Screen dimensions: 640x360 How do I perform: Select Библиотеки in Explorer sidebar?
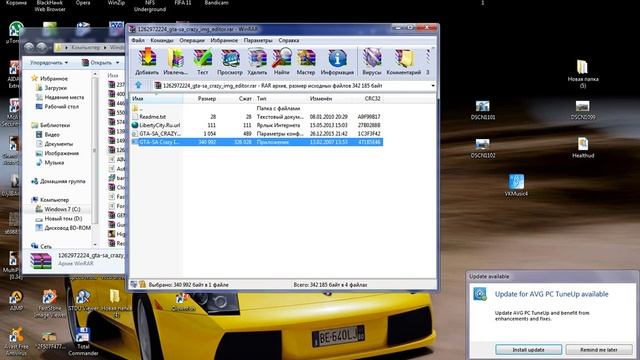pyautogui.click(x=51, y=125)
